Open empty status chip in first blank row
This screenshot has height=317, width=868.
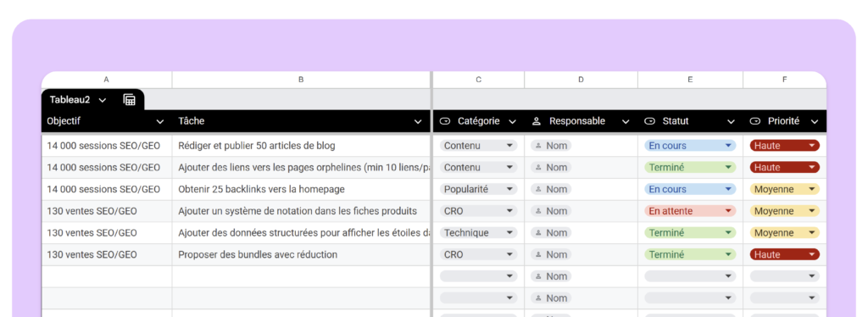click(x=690, y=276)
